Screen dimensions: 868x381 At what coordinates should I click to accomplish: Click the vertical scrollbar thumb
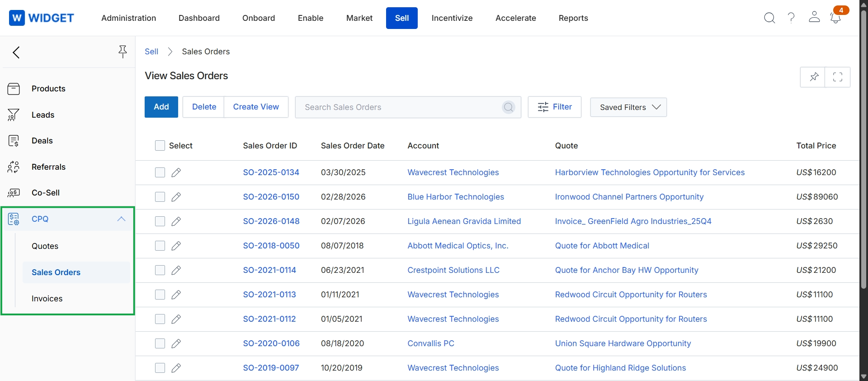863,149
